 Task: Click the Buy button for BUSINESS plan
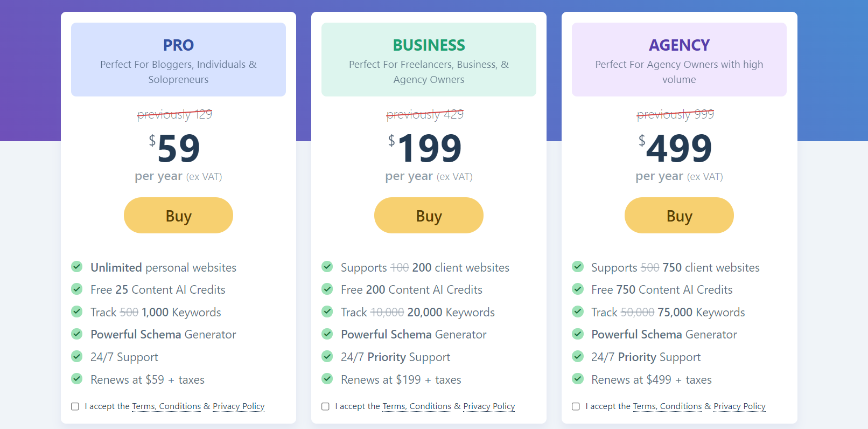click(429, 216)
